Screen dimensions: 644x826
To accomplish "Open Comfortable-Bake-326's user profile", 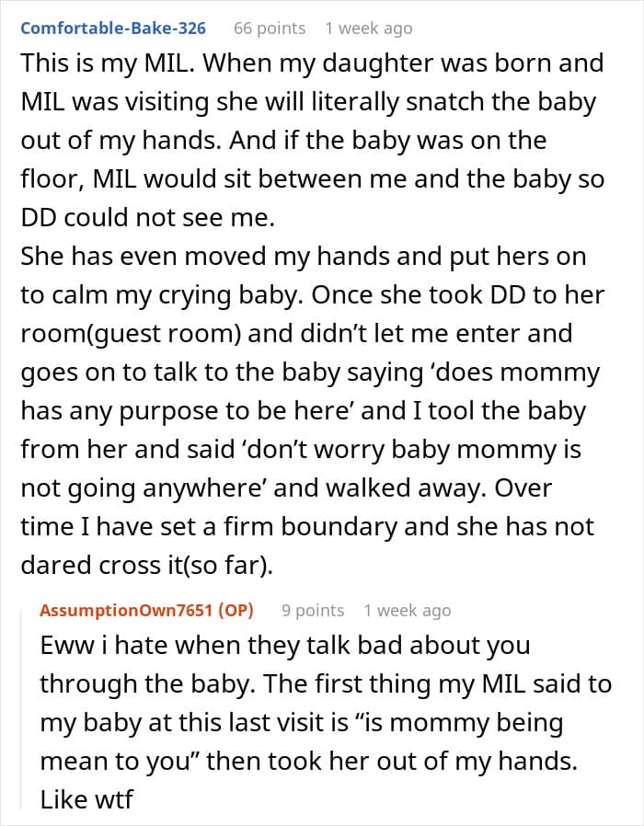I will point(113,28).
